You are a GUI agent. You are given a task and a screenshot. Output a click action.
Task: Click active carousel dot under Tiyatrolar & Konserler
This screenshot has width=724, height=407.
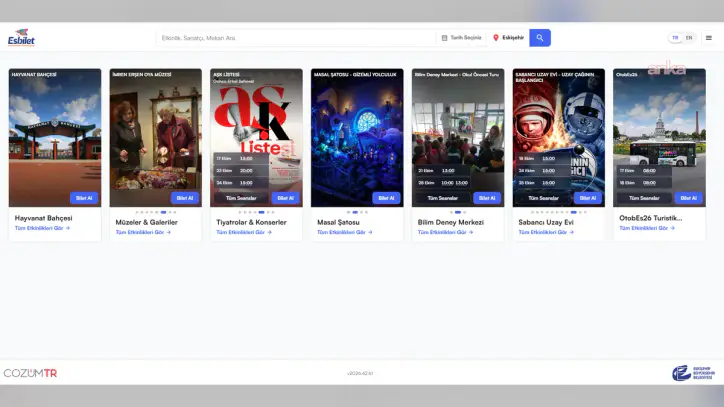click(x=261, y=212)
